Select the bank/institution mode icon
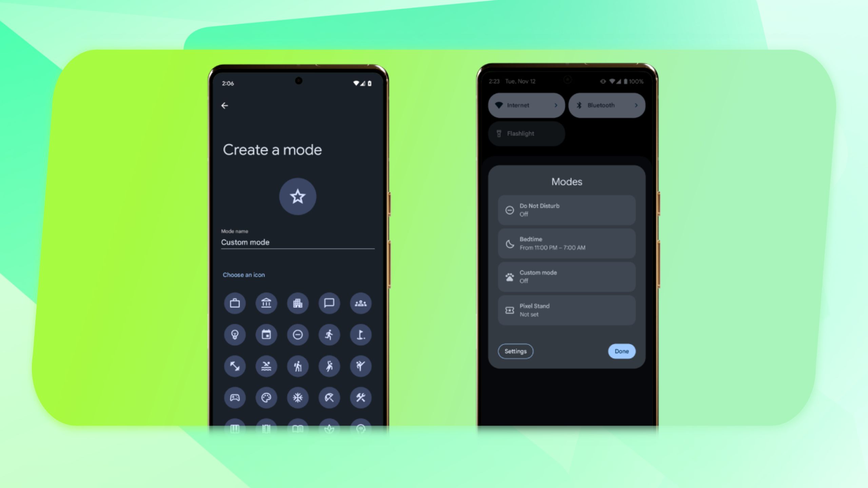 [x=266, y=303]
